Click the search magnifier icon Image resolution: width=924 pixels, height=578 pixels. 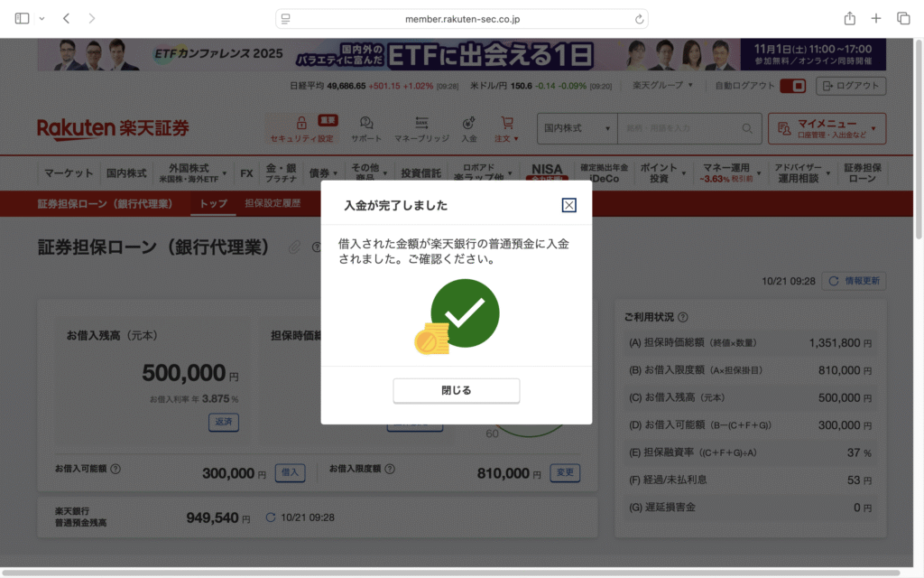pos(747,128)
